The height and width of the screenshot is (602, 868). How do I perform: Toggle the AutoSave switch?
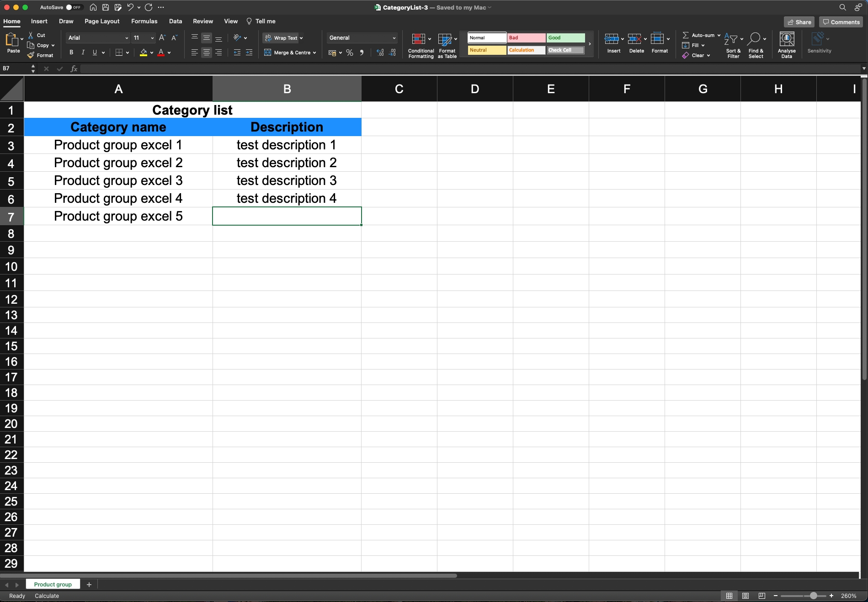point(73,7)
